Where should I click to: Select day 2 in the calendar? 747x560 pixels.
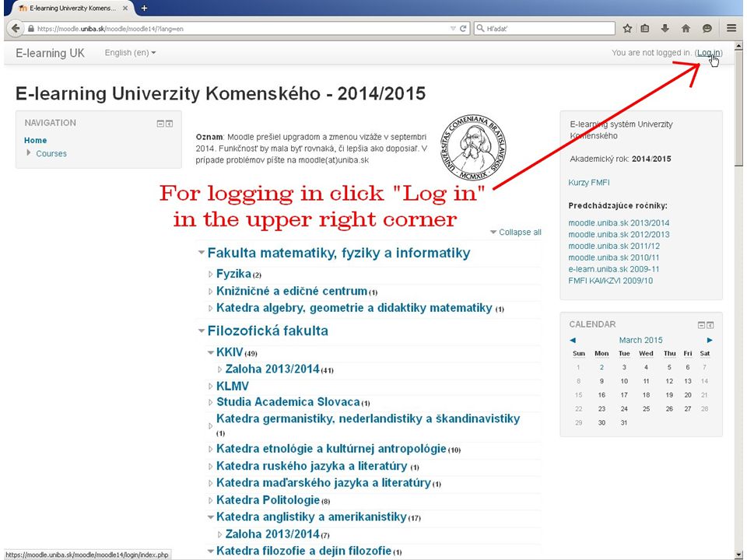(601, 367)
